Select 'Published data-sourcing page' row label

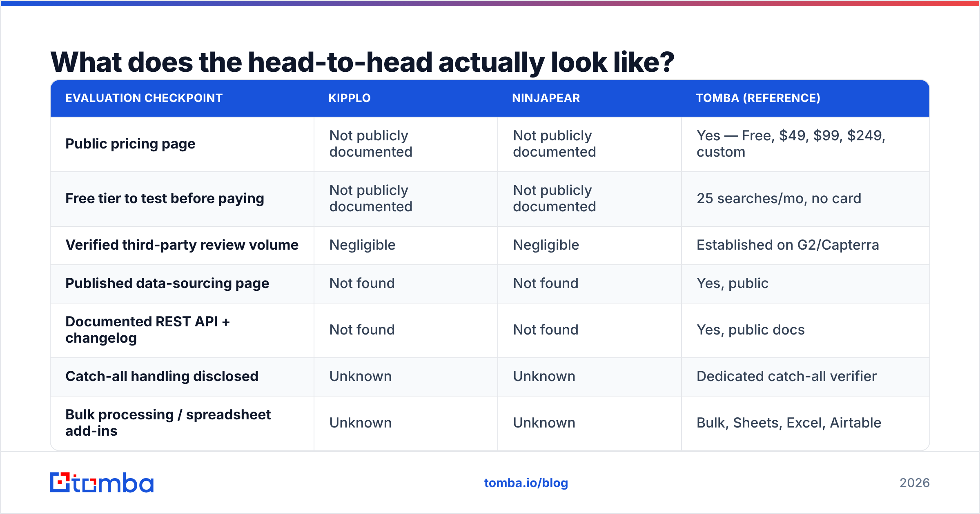point(167,283)
